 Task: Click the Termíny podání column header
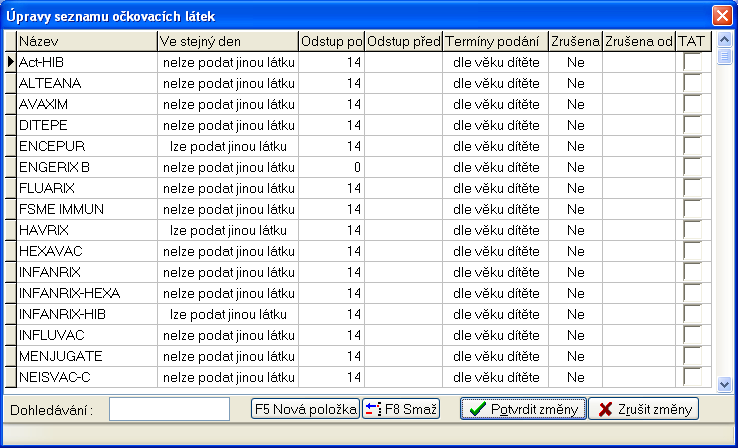[x=495, y=41]
